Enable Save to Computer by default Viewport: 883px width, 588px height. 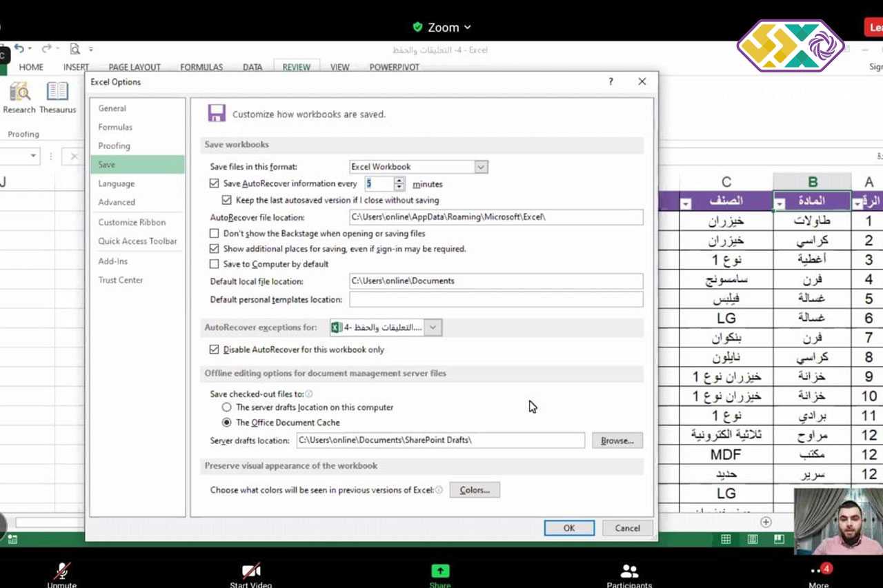(215, 264)
